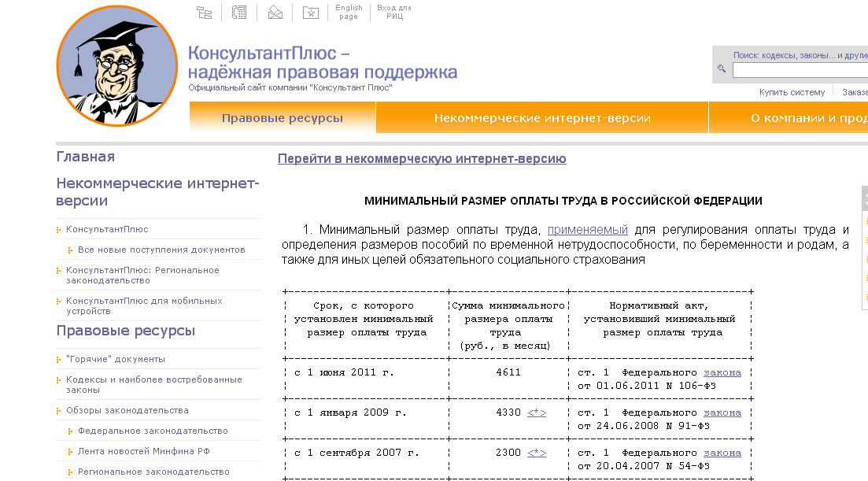Open КонсультантПлюс sidebar item
Image resolution: width=868 pixels, height=481 pixels.
tap(107, 229)
